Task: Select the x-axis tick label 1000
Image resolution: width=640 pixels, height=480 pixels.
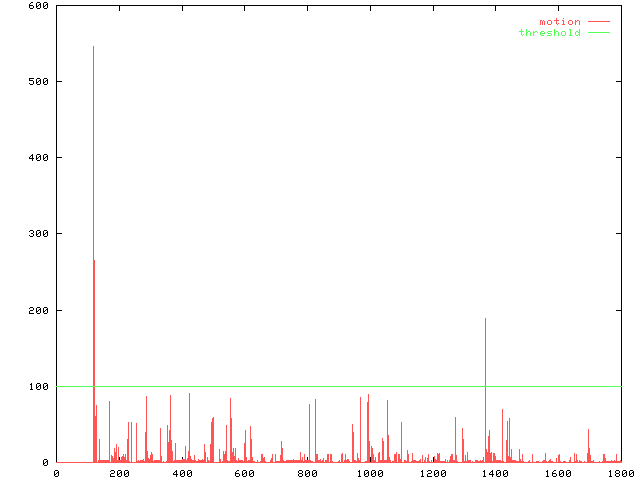Action: pyautogui.click(x=370, y=473)
